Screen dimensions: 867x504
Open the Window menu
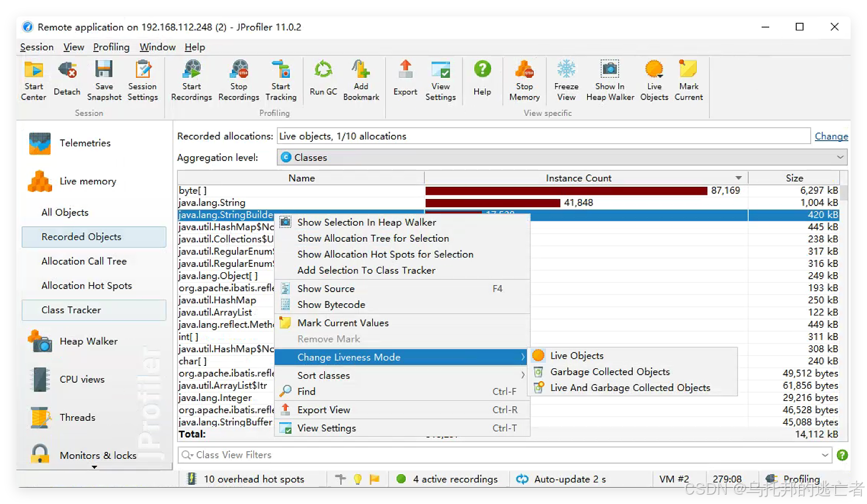click(157, 47)
